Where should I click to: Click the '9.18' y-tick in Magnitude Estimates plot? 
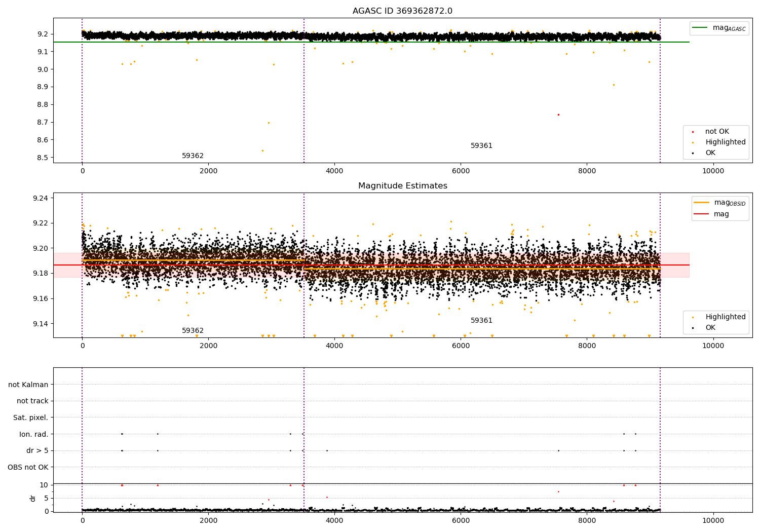pyautogui.click(x=42, y=274)
